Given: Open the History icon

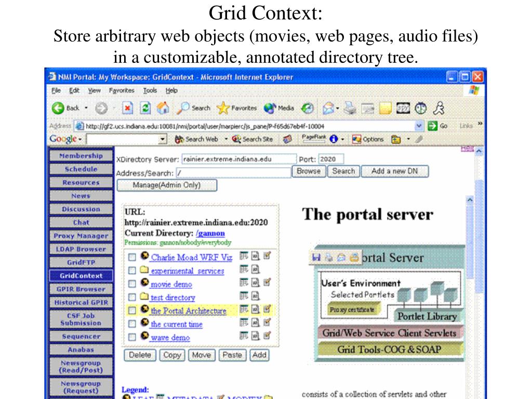Looking at the screenshot, I should click(x=308, y=108).
